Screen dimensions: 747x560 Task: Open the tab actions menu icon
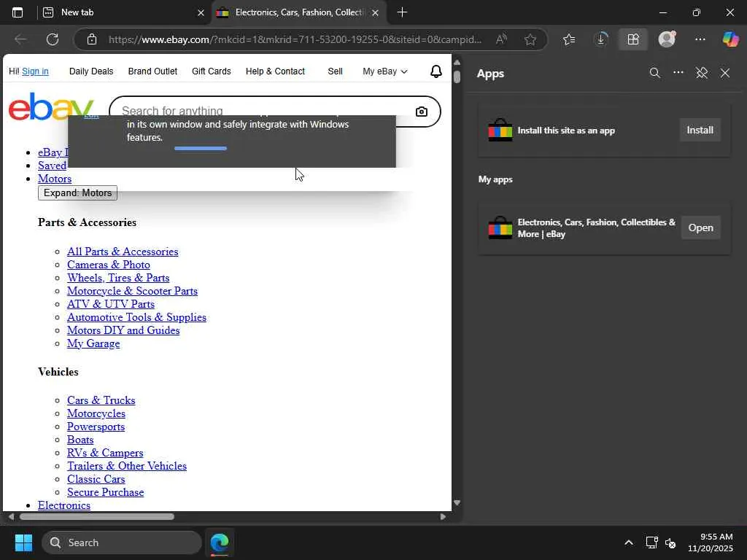click(18, 12)
